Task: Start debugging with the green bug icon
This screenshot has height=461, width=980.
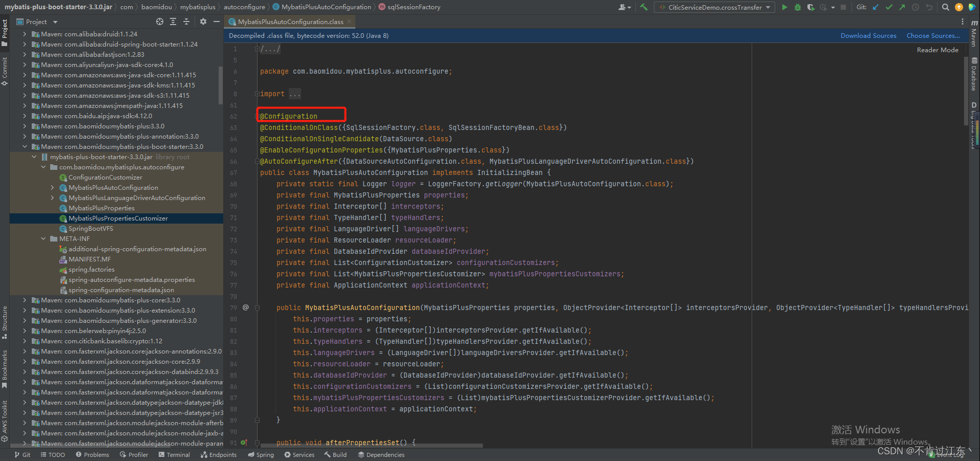Action: click(x=797, y=7)
